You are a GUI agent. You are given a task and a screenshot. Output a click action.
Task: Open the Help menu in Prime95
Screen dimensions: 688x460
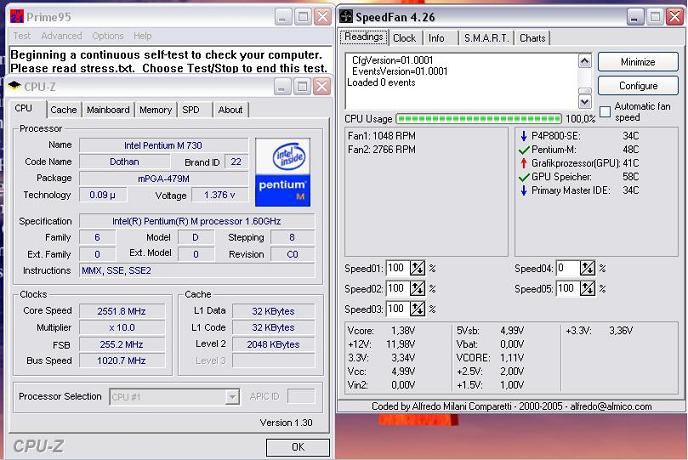tap(142, 36)
